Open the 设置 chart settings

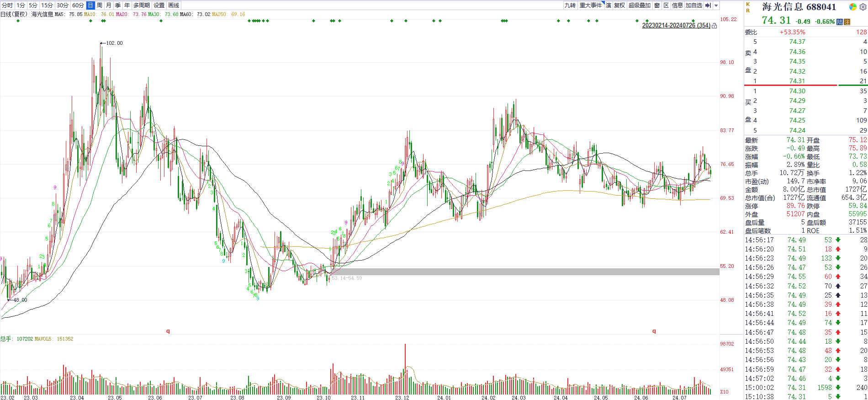point(159,5)
